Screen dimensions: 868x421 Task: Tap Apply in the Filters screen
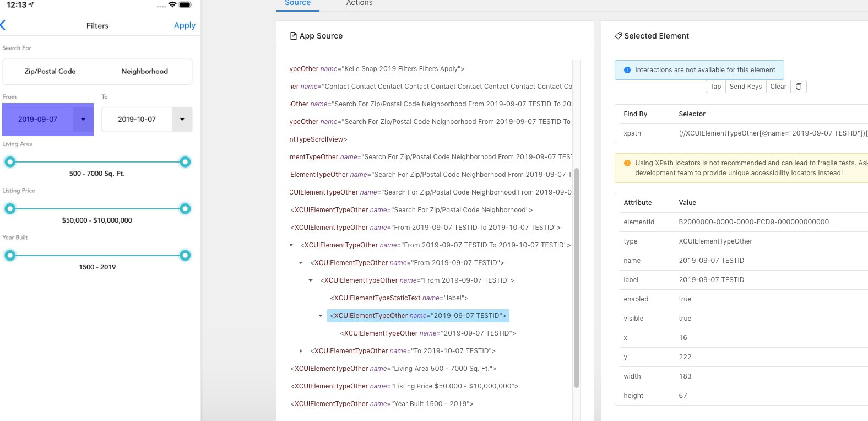point(185,25)
